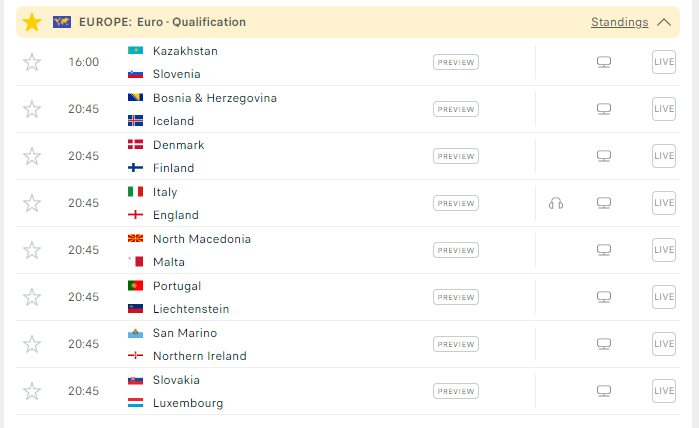Star the Italy vs England match
The width and height of the screenshot is (699, 428).
32,203
